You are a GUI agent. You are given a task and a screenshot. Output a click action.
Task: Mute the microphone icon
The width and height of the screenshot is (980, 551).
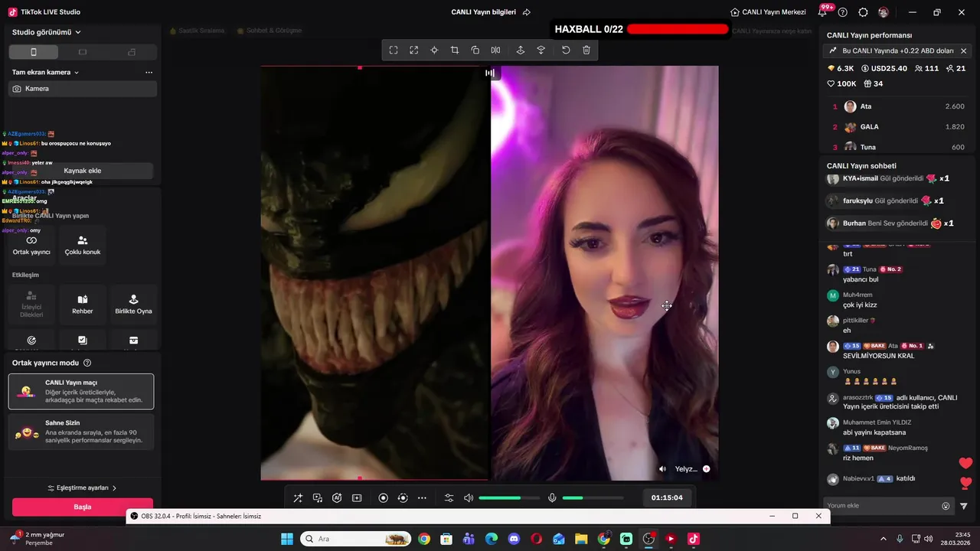[x=552, y=498]
